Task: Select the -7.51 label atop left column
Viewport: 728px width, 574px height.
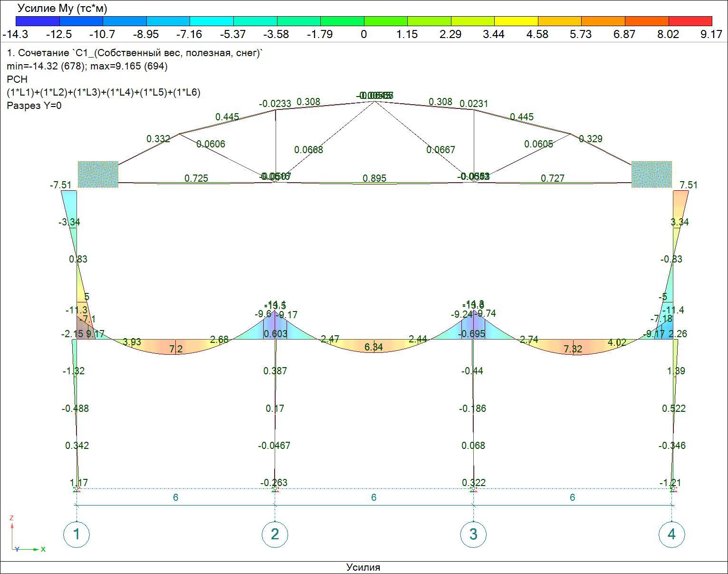Action: pyautogui.click(x=61, y=185)
